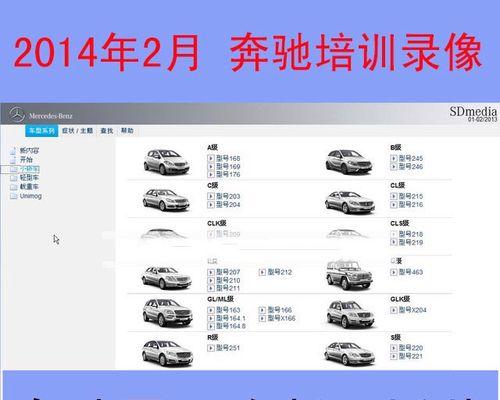Click arrow icon next to 型号203
Viewport: 500px width, 400px height.
211,196
